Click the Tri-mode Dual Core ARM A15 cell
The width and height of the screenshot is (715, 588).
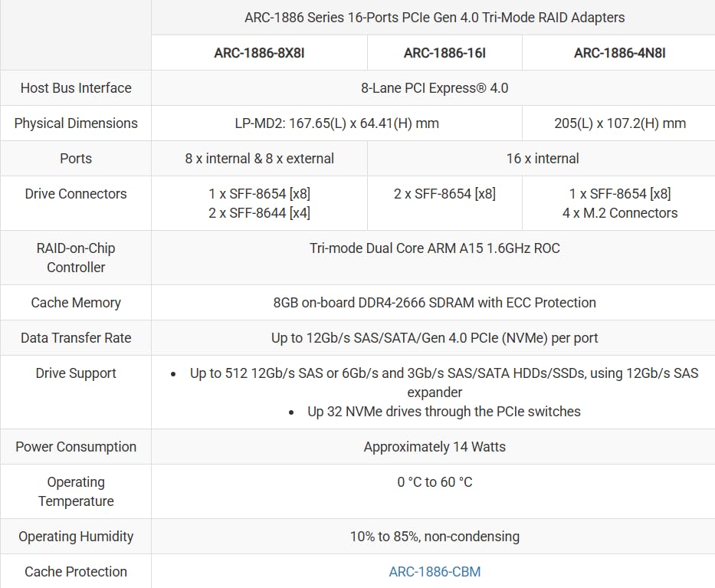435,248
